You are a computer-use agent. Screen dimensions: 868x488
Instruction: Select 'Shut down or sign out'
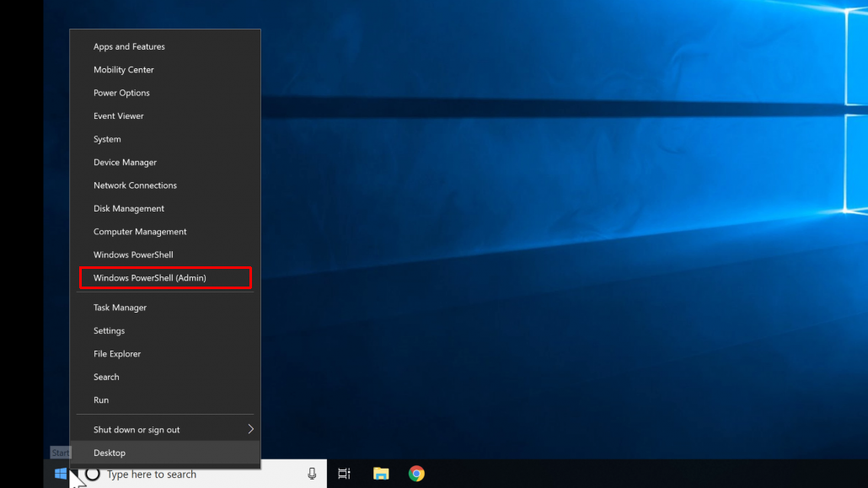(x=165, y=430)
